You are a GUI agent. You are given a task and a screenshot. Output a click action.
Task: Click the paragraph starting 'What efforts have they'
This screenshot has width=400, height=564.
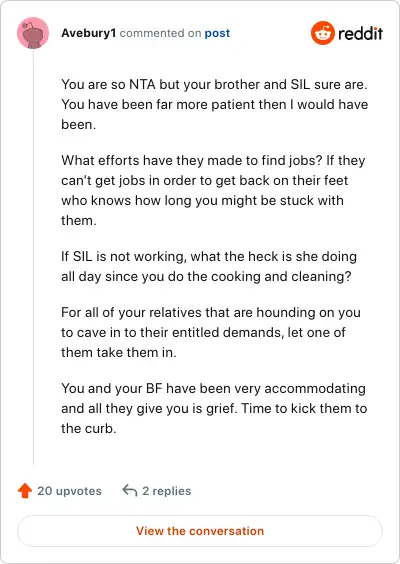[213, 190]
